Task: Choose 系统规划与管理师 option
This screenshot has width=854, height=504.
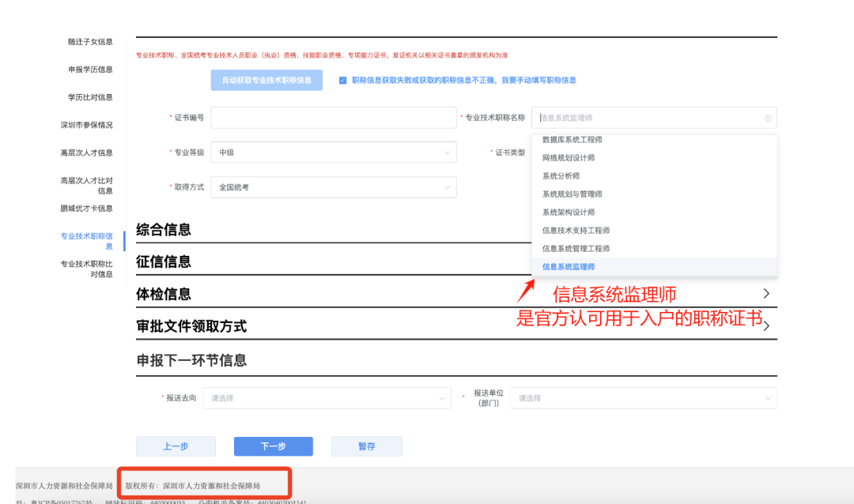Action: [x=572, y=194]
